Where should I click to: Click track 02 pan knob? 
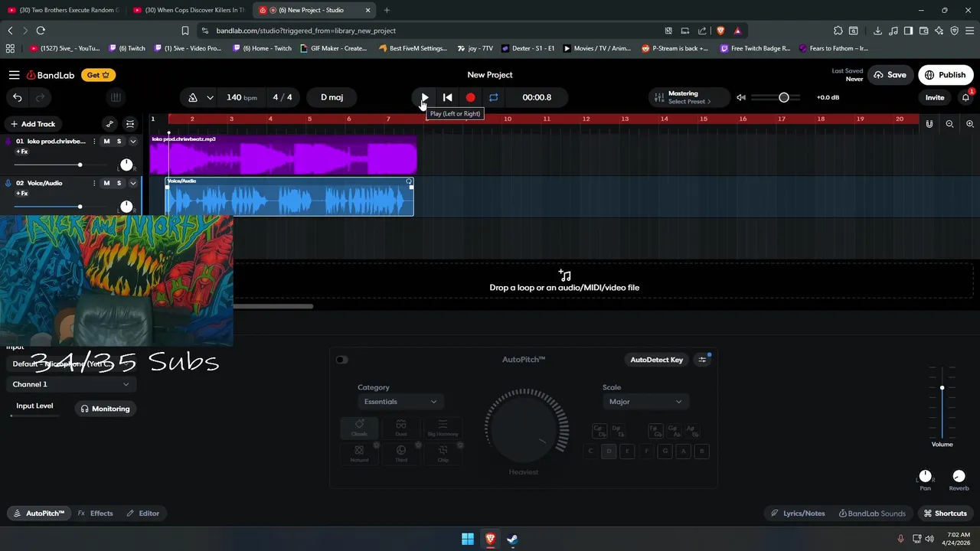[x=126, y=207]
